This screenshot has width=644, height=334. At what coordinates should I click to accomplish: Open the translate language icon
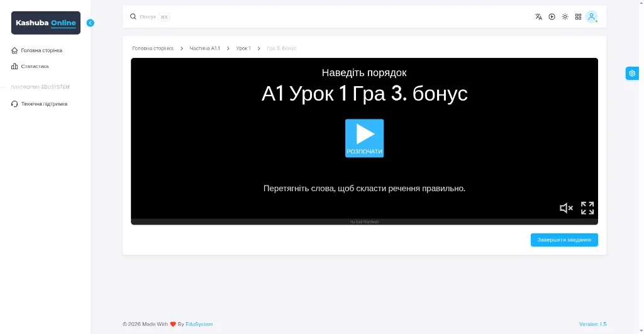point(538,17)
